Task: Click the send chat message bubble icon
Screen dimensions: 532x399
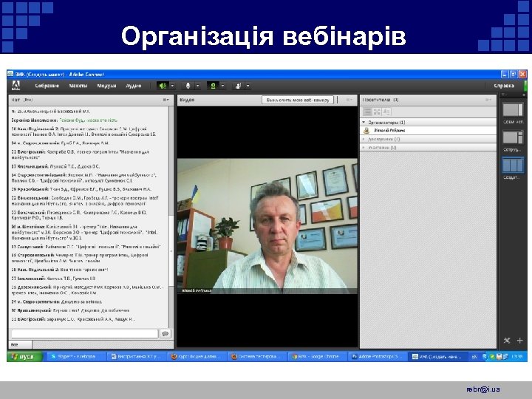Action: pyautogui.click(x=166, y=333)
